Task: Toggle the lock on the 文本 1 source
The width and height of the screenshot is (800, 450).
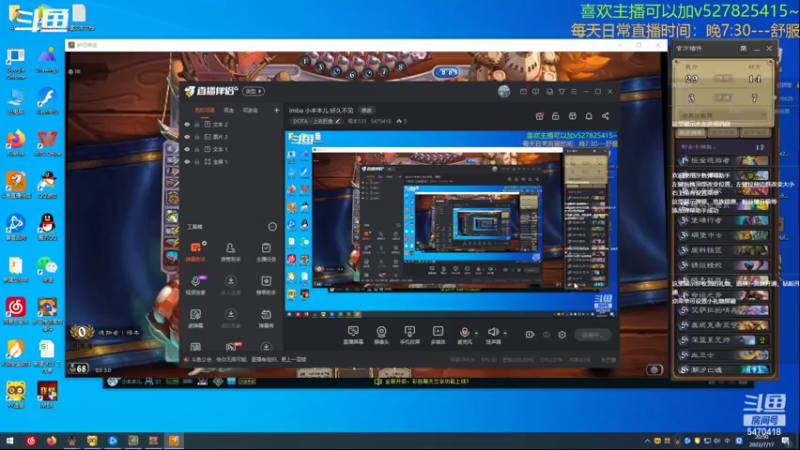Action: (197, 149)
